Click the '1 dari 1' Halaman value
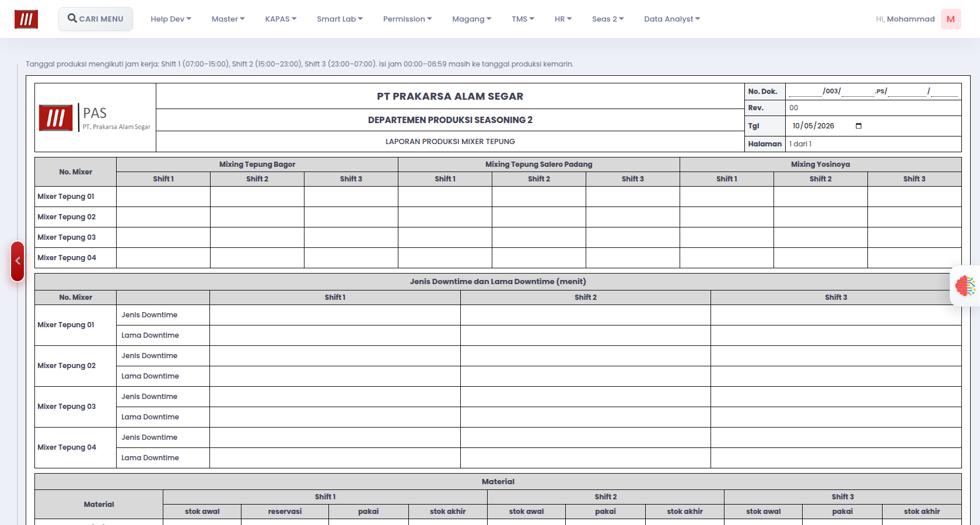Image resolution: width=980 pixels, height=525 pixels. click(800, 144)
